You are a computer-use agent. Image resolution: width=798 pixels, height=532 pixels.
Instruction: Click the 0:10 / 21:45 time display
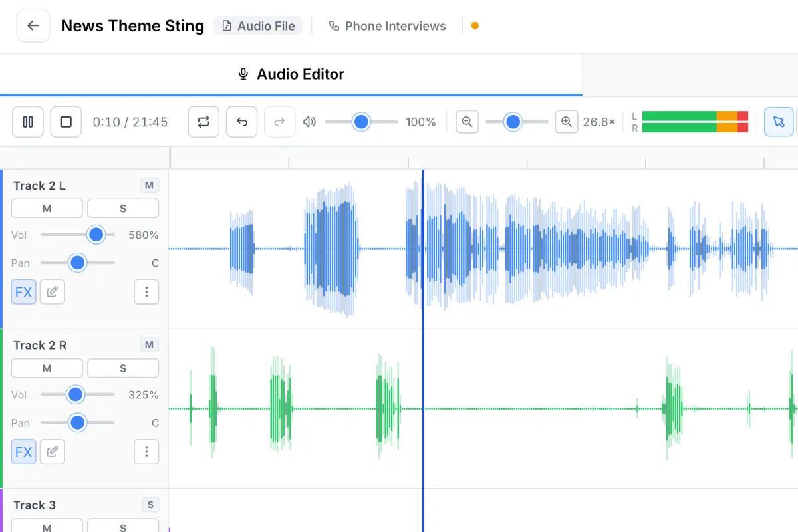(130, 122)
